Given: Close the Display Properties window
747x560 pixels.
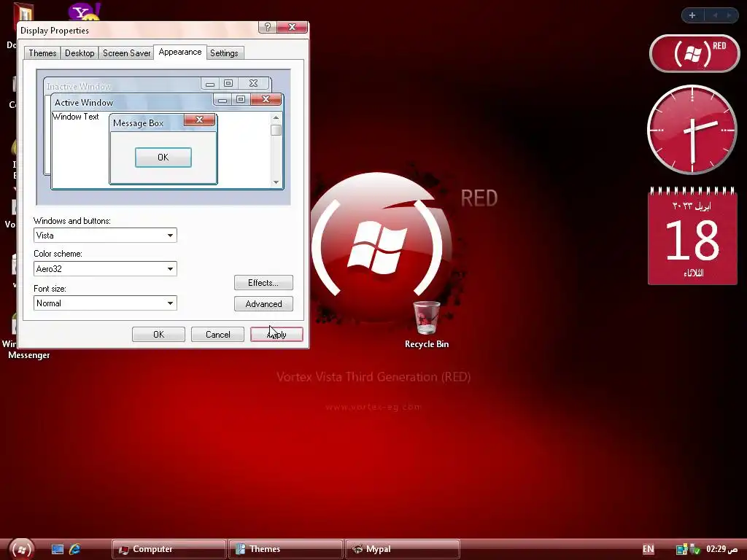Looking at the screenshot, I should point(292,27).
